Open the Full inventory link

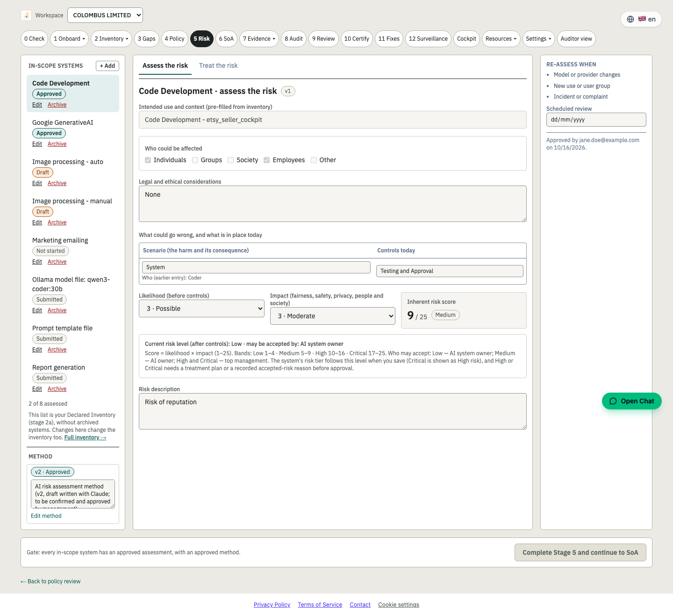pyautogui.click(x=85, y=437)
